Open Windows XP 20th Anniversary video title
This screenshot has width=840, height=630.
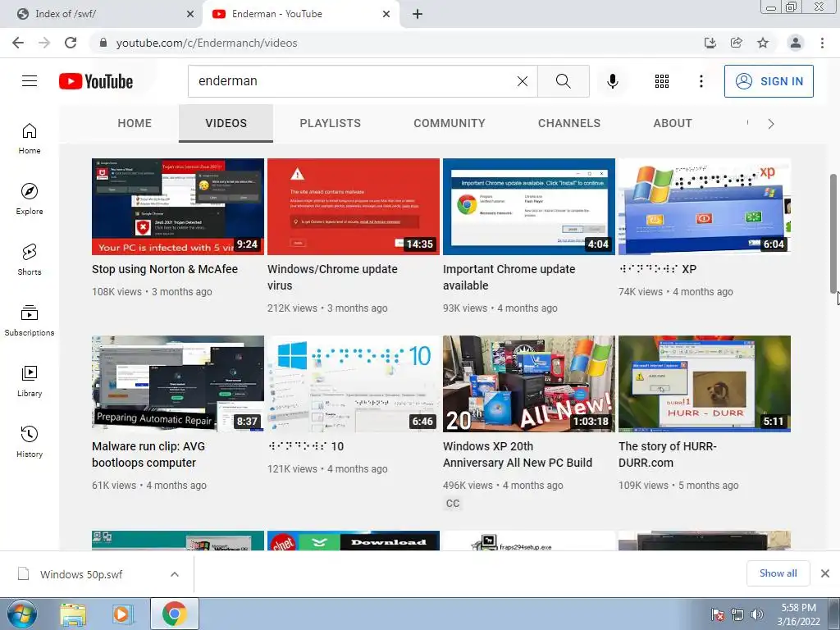(518, 454)
